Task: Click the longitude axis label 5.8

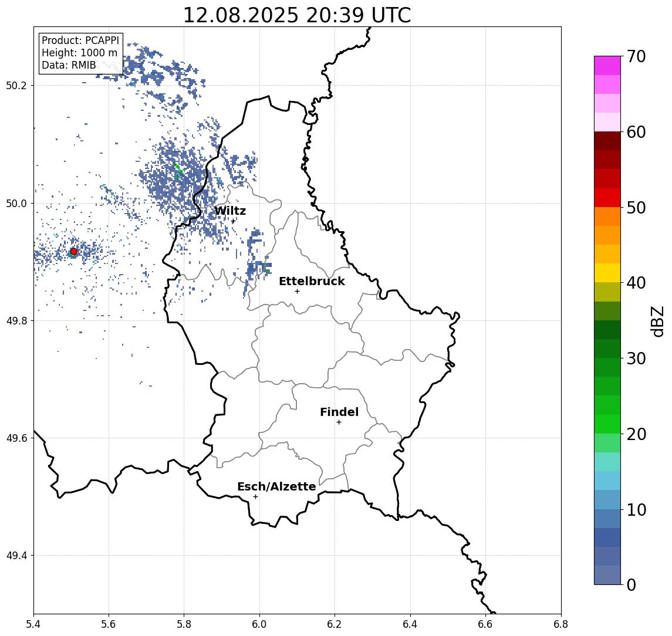Action: click(x=184, y=624)
